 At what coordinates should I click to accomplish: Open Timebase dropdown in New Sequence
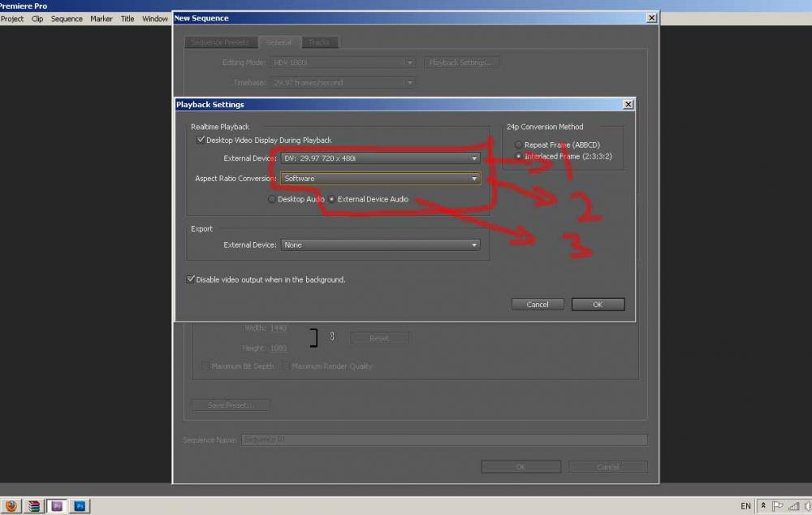pos(343,82)
